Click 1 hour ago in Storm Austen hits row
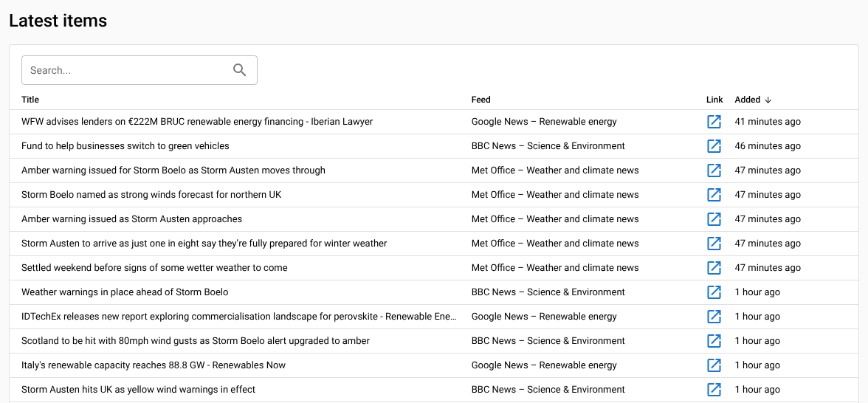 757,390
